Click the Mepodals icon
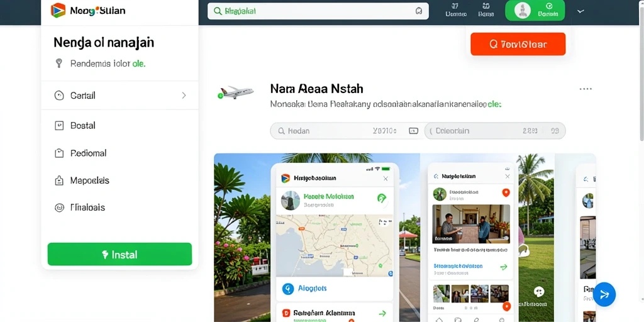The image size is (644, 322). [x=59, y=180]
